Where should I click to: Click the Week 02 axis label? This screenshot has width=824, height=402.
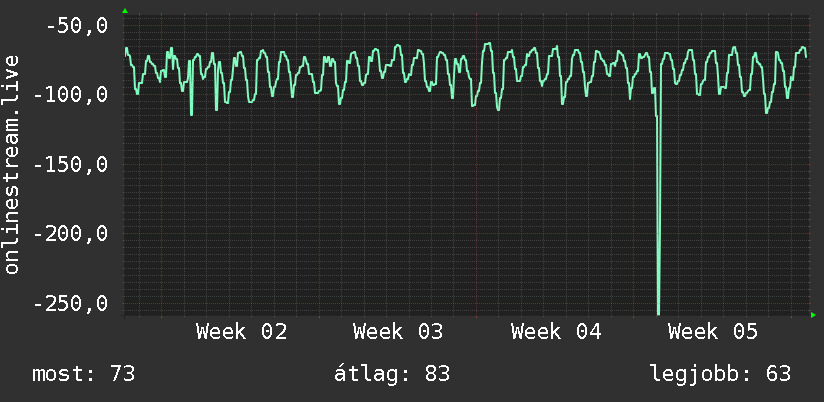[241, 332]
